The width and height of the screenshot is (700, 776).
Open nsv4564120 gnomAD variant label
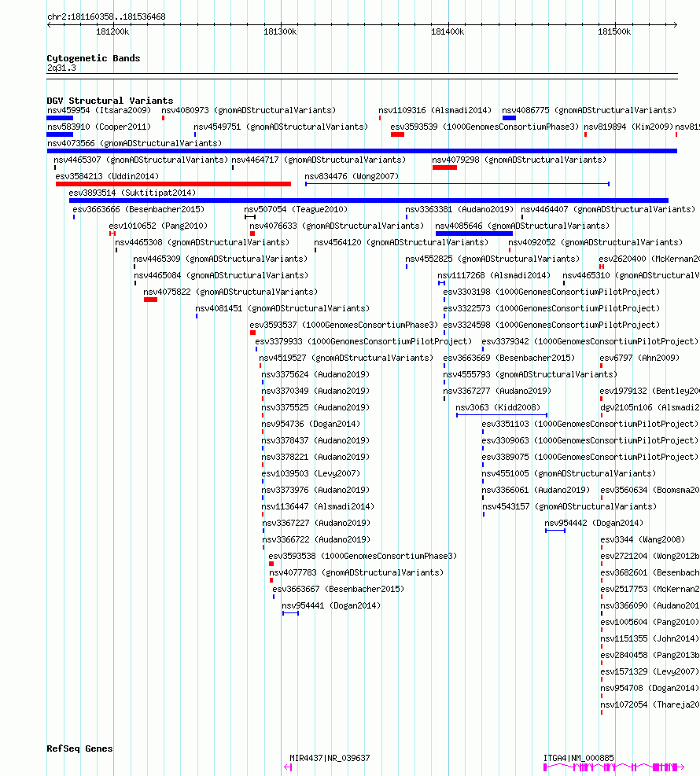tap(401, 242)
